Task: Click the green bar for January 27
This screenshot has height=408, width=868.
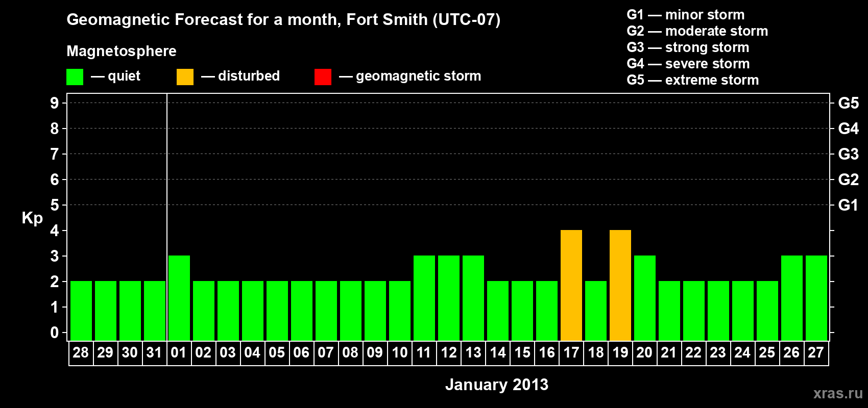Action: [x=816, y=298]
